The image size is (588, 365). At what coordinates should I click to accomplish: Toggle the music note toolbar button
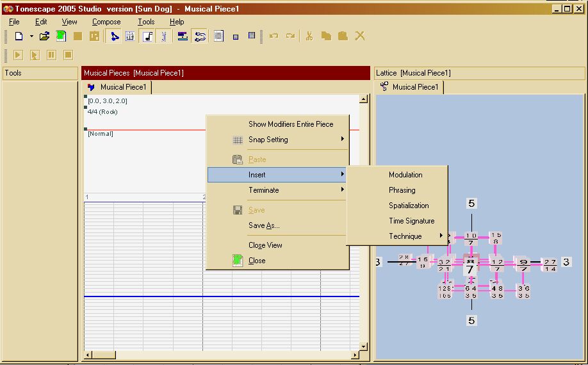(x=148, y=36)
